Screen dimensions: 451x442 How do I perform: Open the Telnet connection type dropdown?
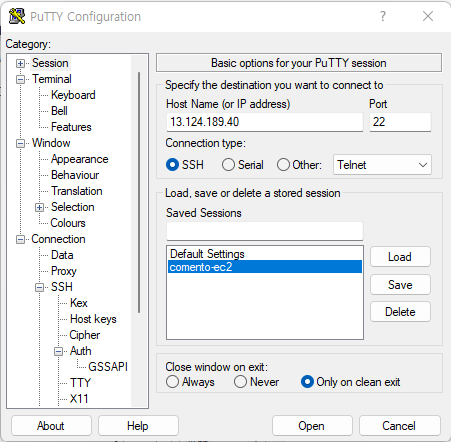[x=382, y=165]
